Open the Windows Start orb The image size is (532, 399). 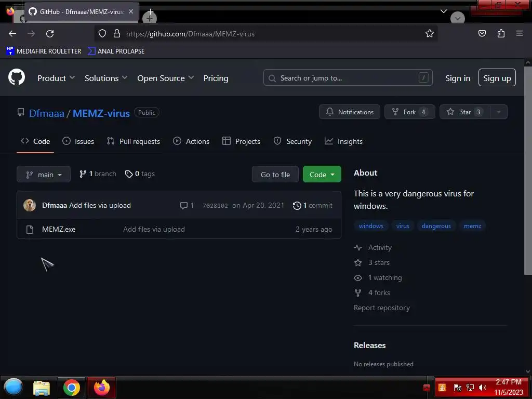[13, 387]
